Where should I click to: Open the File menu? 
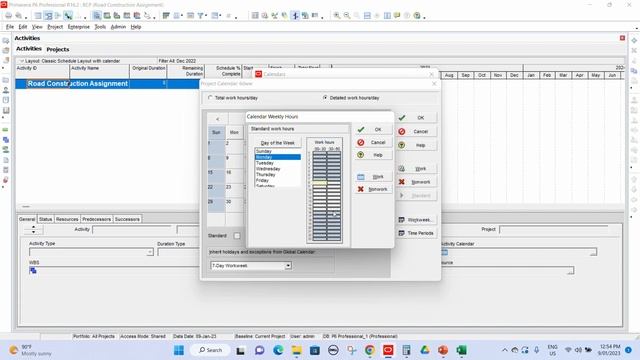[10, 27]
